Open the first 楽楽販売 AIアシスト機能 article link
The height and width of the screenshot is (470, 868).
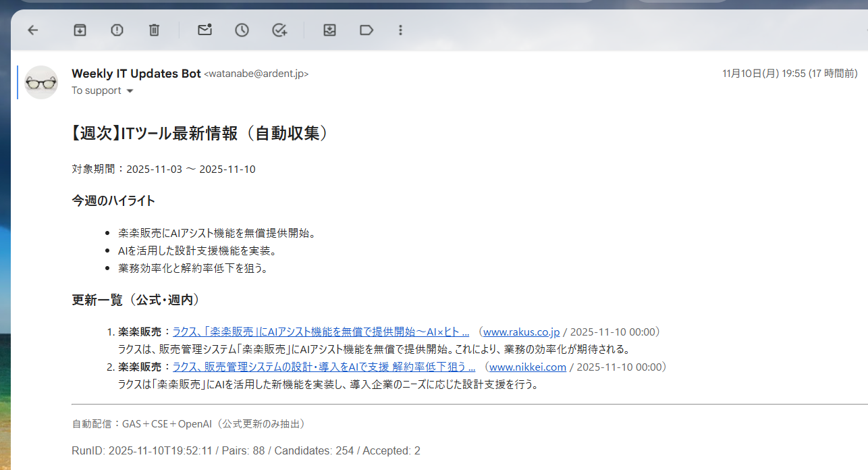point(321,332)
